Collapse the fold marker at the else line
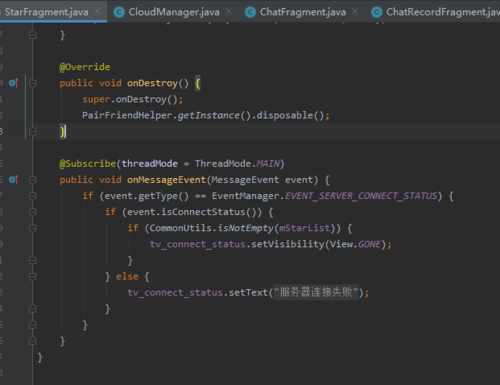The height and width of the screenshot is (385, 500). 32,277
